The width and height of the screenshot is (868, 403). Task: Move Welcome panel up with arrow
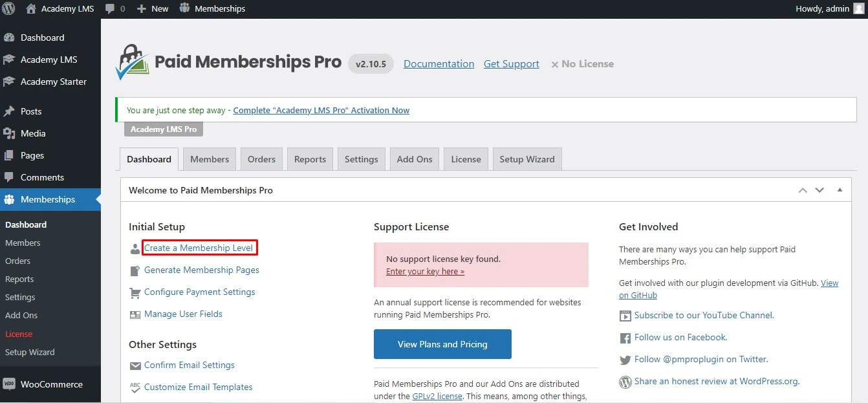[x=803, y=190]
